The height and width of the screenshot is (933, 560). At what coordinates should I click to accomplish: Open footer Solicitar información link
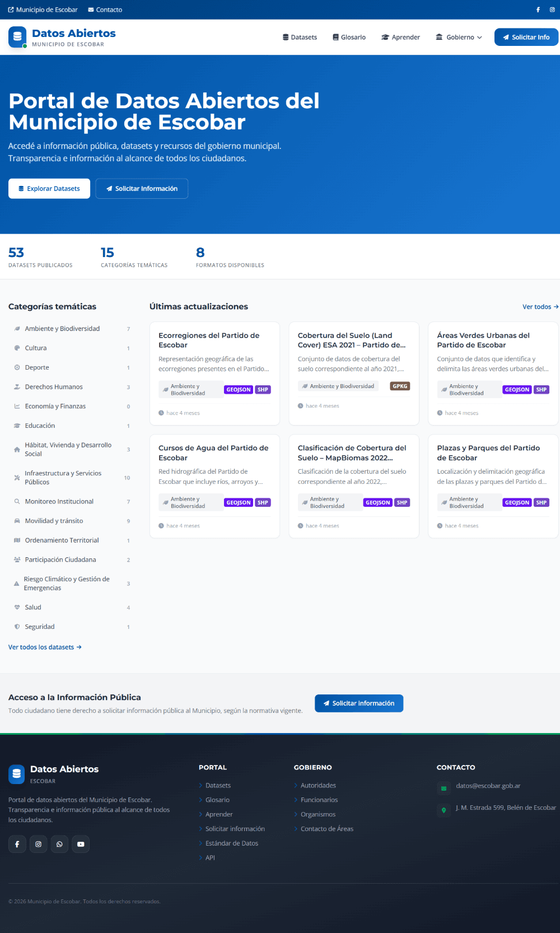[x=235, y=829]
